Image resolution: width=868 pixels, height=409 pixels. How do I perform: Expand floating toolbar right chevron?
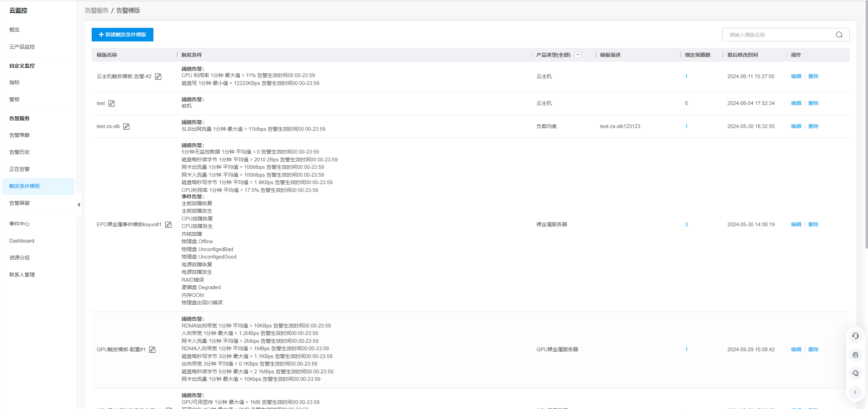point(855,392)
